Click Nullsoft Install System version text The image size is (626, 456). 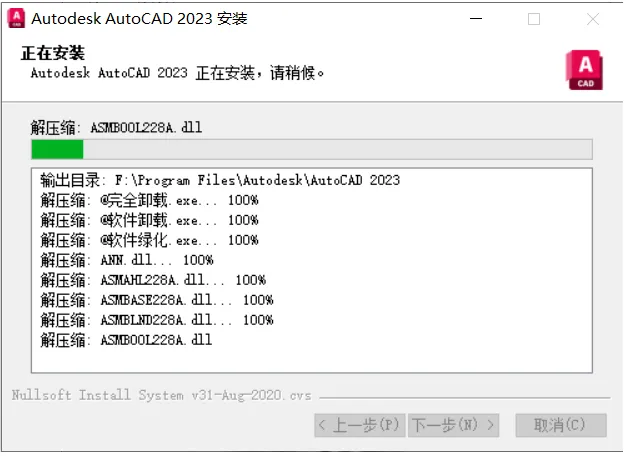[x=161, y=395]
